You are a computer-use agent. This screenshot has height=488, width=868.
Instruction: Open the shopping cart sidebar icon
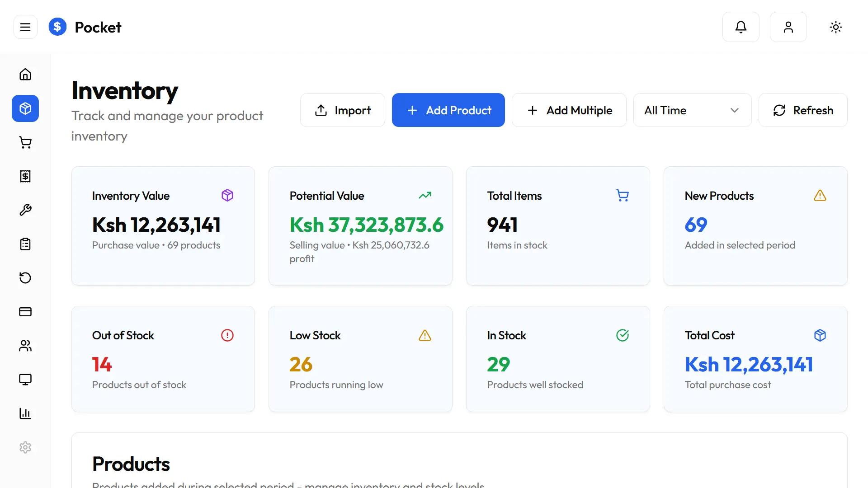pyautogui.click(x=25, y=142)
